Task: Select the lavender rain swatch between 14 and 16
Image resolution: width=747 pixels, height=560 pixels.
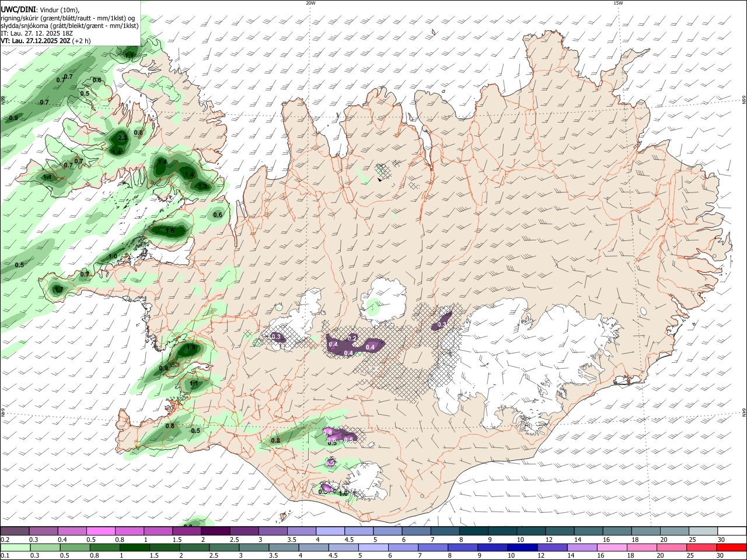Action: pos(583,548)
